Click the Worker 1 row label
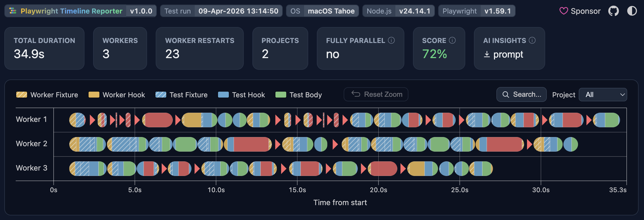Image resolution: width=644 pixels, height=220 pixels. (x=31, y=119)
